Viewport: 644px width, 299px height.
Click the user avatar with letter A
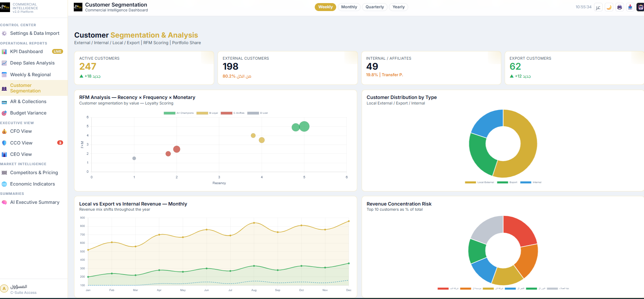tap(4, 289)
